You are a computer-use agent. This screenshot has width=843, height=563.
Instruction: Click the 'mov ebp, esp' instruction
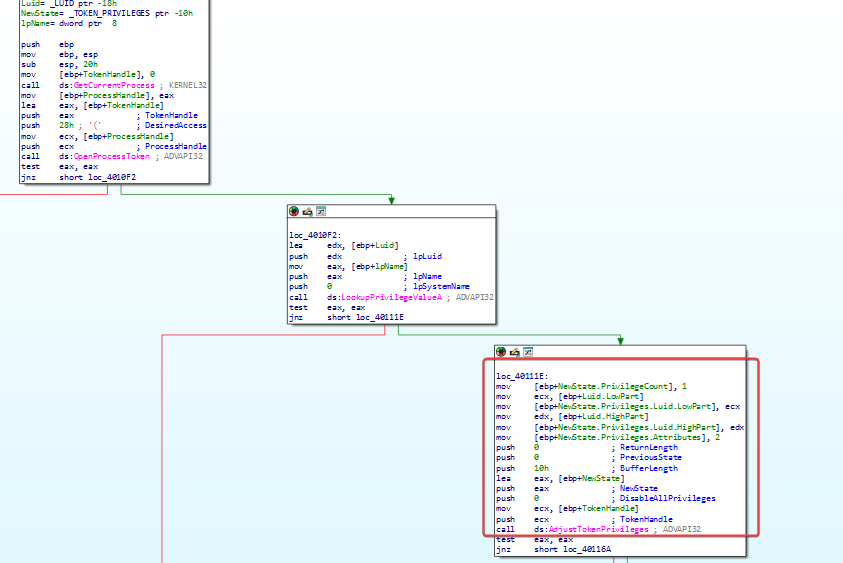tap(60, 54)
